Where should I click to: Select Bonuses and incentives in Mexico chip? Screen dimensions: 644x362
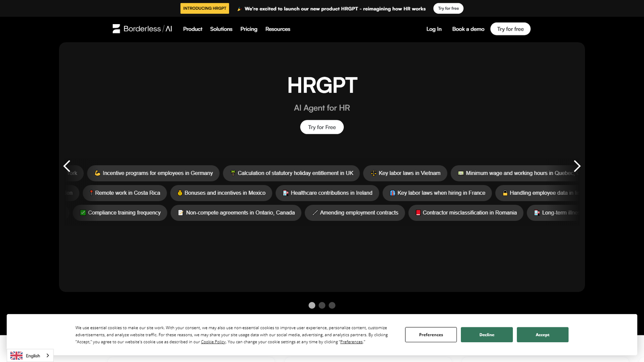pos(221,193)
